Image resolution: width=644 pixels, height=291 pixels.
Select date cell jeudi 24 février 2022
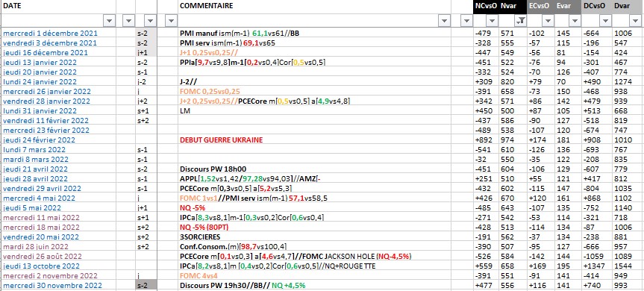(58, 140)
